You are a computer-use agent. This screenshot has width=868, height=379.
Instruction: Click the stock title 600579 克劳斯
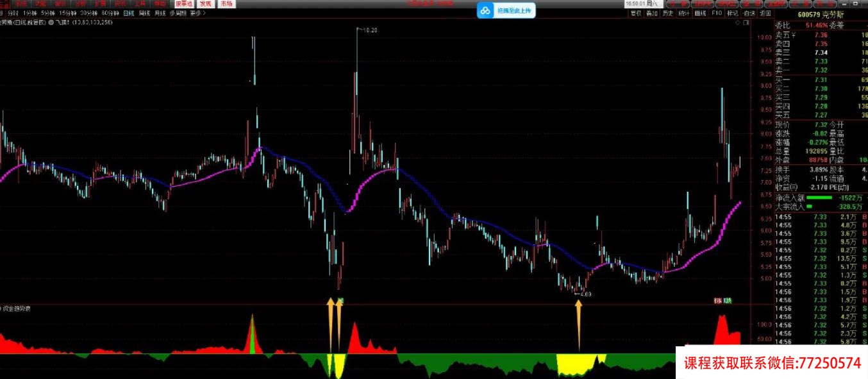pyautogui.click(x=821, y=14)
